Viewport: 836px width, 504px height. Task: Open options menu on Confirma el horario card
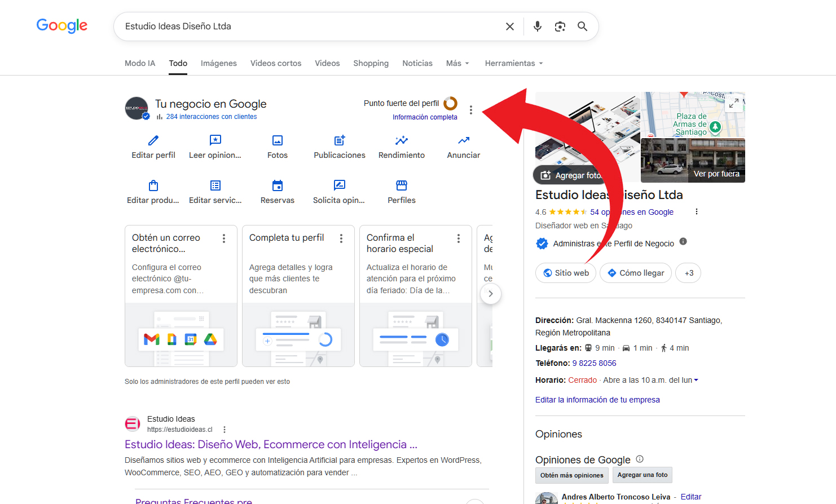coord(459,238)
